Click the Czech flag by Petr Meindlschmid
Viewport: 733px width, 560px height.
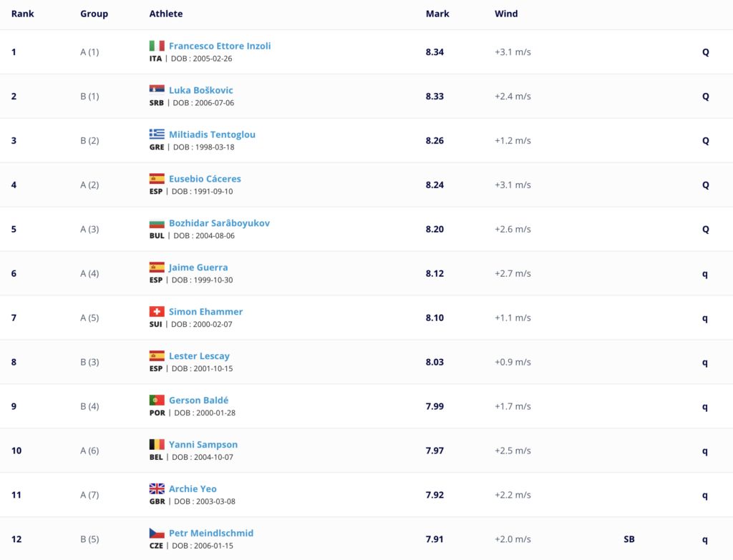click(157, 533)
